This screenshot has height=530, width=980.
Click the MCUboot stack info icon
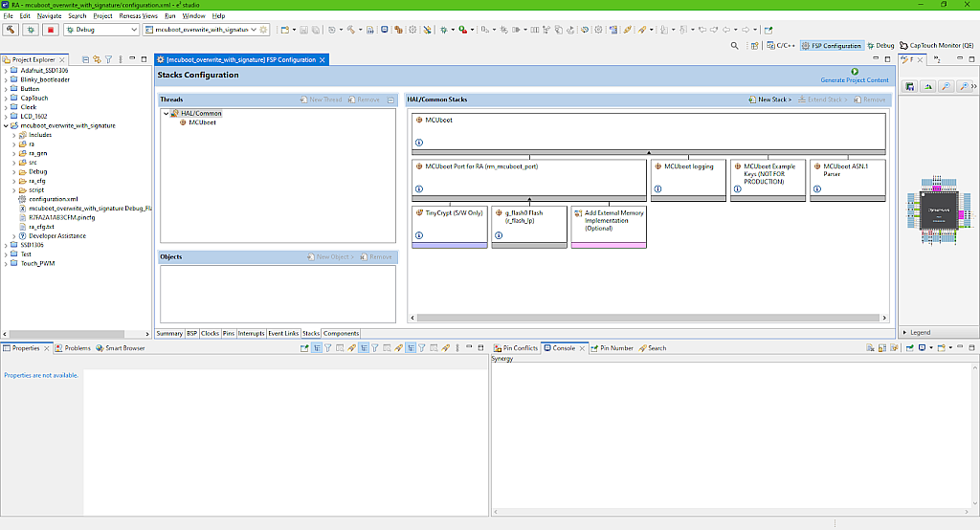(419, 143)
